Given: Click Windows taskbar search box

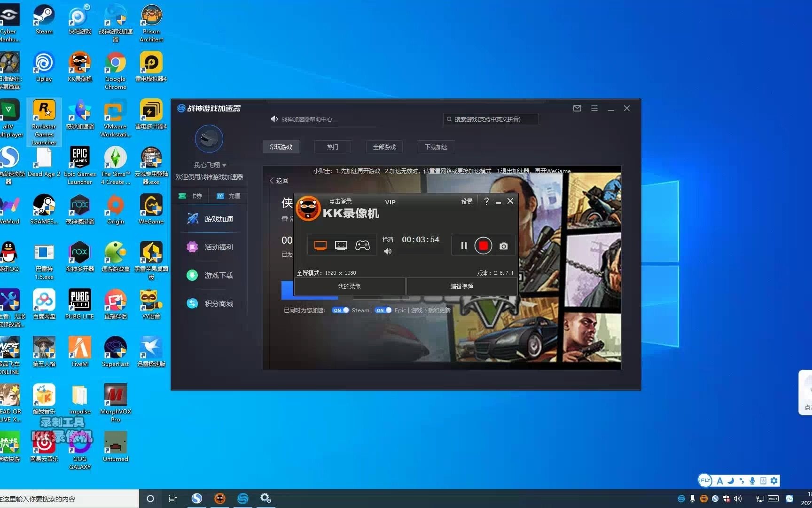Looking at the screenshot, I should (69, 499).
